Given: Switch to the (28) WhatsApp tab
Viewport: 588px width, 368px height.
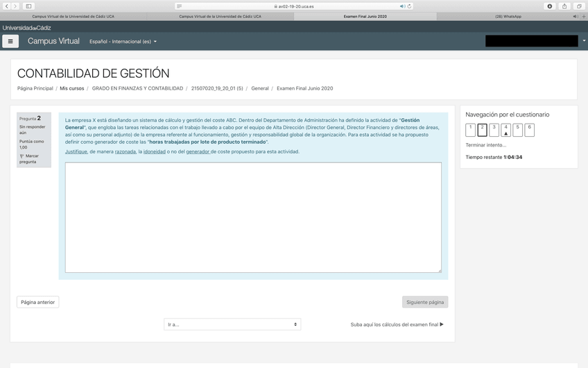Looking at the screenshot, I should pos(508,17).
